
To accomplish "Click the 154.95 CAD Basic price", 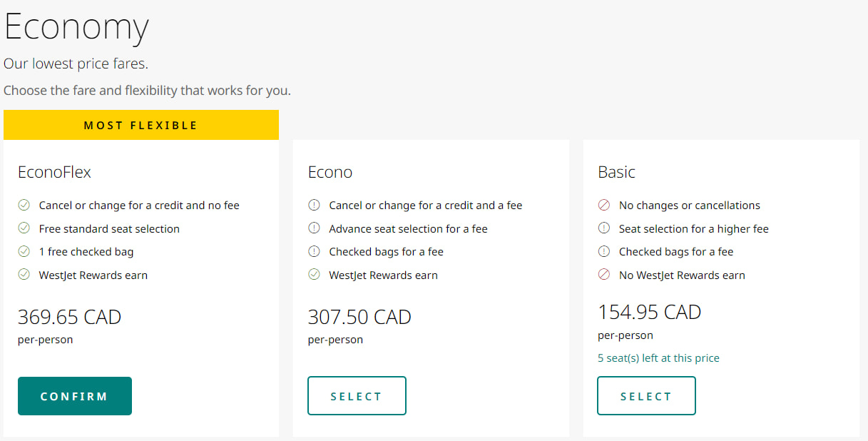I will tap(649, 312).
